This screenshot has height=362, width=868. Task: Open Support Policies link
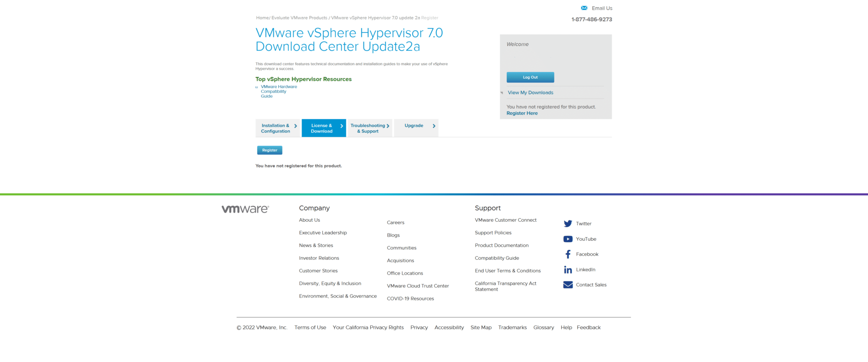click(x=493, y=233)
